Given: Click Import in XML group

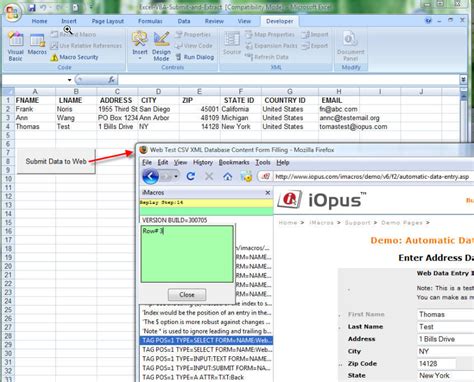Looking at the screenshot, I should click(x=315, y=34).
